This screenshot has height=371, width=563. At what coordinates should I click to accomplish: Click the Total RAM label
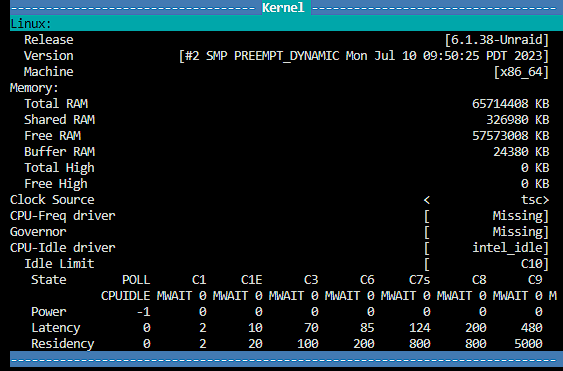pos(56,103)
